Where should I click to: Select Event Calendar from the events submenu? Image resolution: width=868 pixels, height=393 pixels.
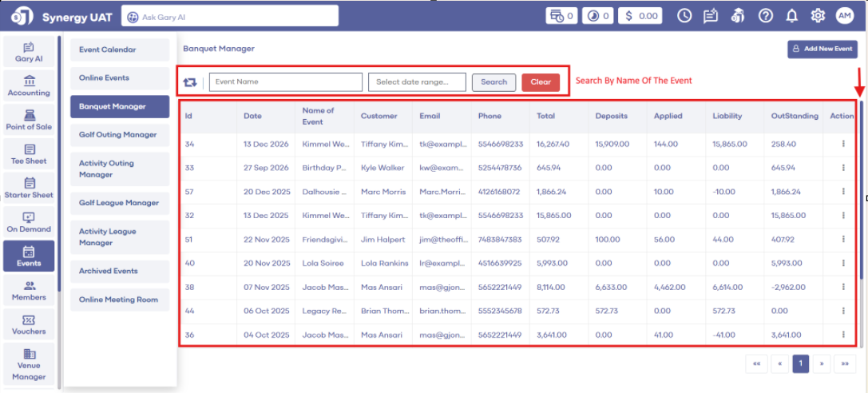pos(119,50)
